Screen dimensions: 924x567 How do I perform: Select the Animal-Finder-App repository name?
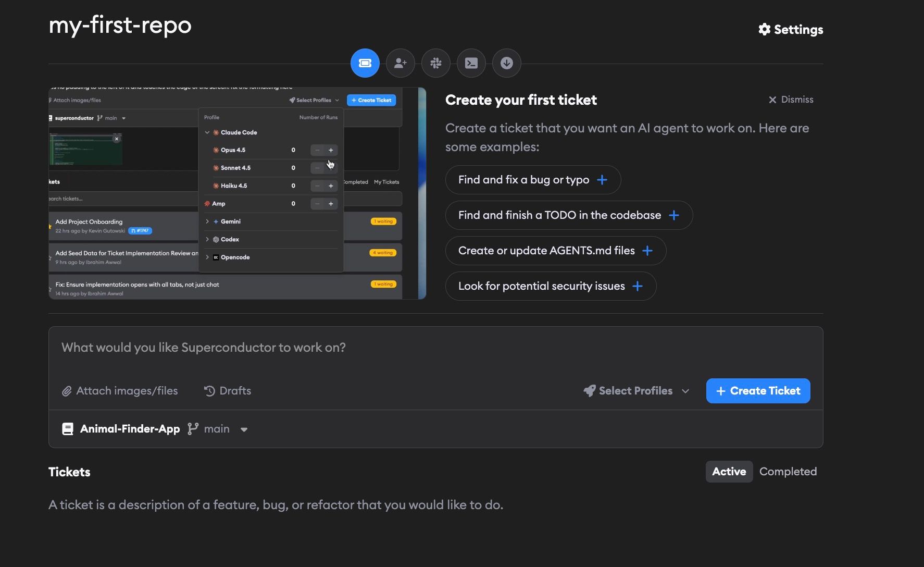point(130,429)
